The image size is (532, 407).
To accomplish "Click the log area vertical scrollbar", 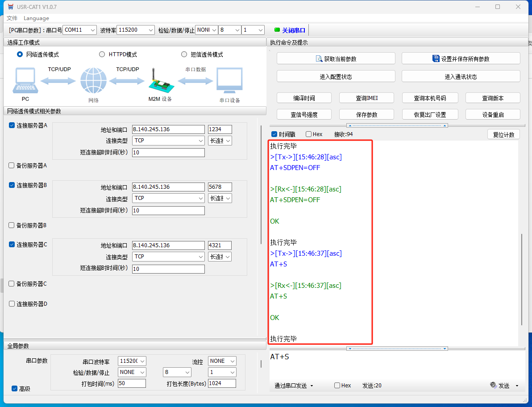I will click(521, 279).
